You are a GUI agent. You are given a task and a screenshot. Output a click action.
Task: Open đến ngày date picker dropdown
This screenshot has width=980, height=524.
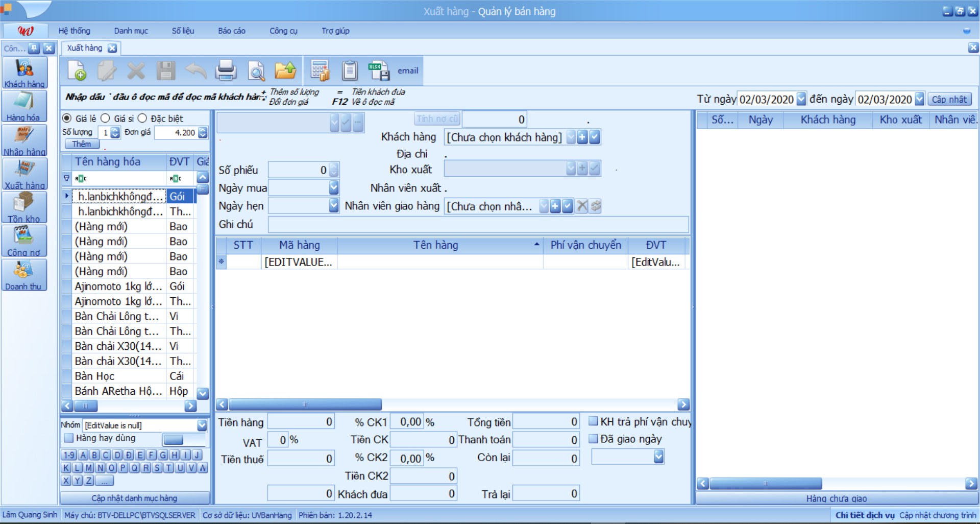tap(920, 99)
